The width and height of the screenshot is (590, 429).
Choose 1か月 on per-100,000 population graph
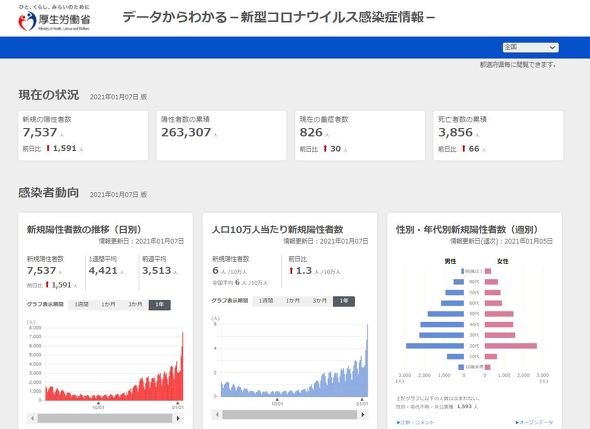(292, 301)
